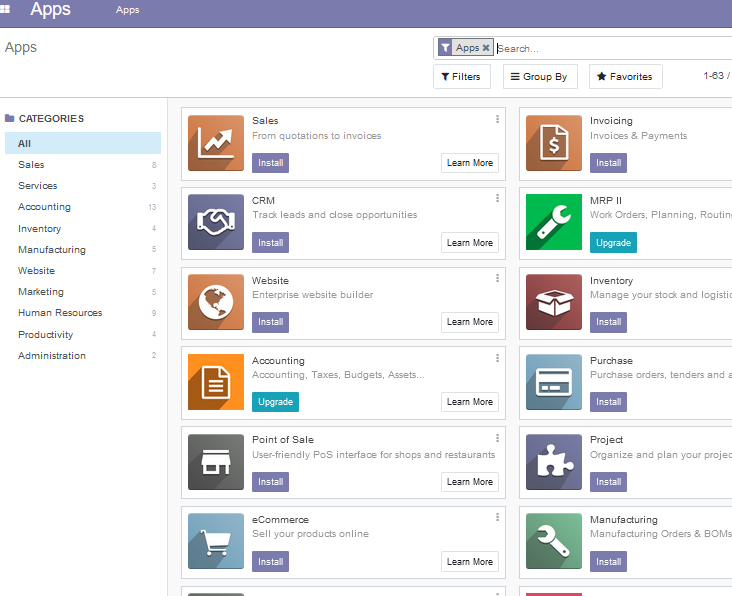The width and height of the screenshot is (732, 596).
Task: Click the Website globe icon
Action: (x=216, y=302)
